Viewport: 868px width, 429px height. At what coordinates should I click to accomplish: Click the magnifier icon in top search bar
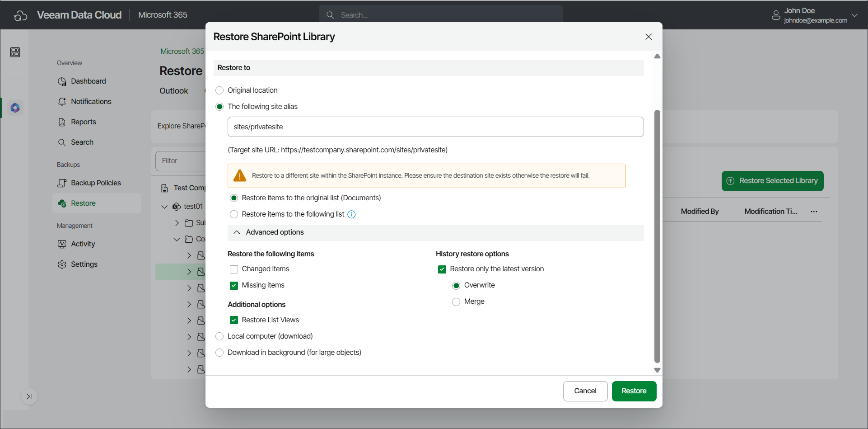point(330,15)
